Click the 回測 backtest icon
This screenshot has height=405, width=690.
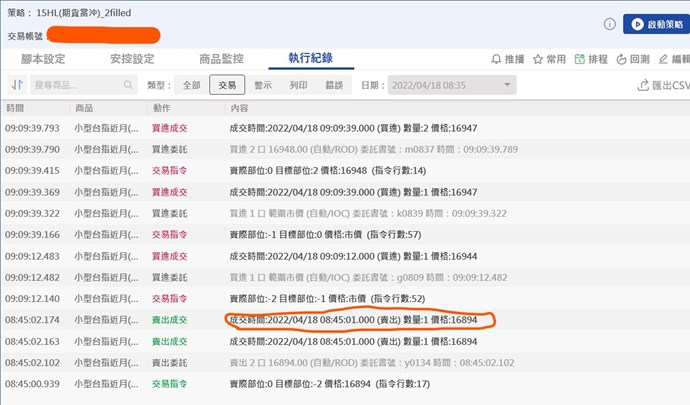pyautogui.click(x=621, y=60)
